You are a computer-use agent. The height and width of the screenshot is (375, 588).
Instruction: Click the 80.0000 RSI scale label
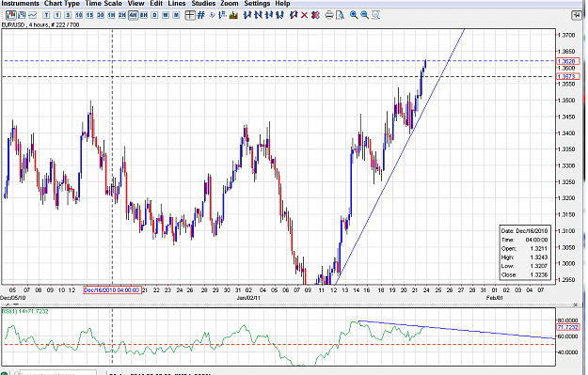(x=567, y=320)
